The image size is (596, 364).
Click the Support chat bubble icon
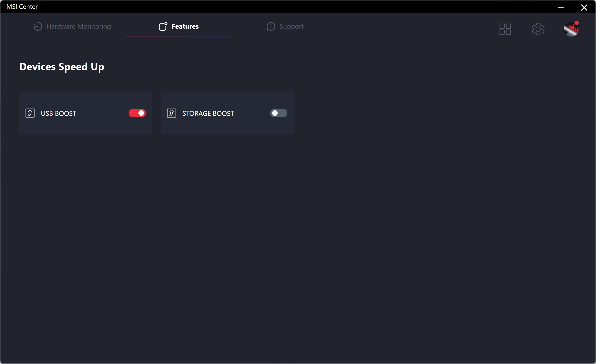tap(271, 26)
